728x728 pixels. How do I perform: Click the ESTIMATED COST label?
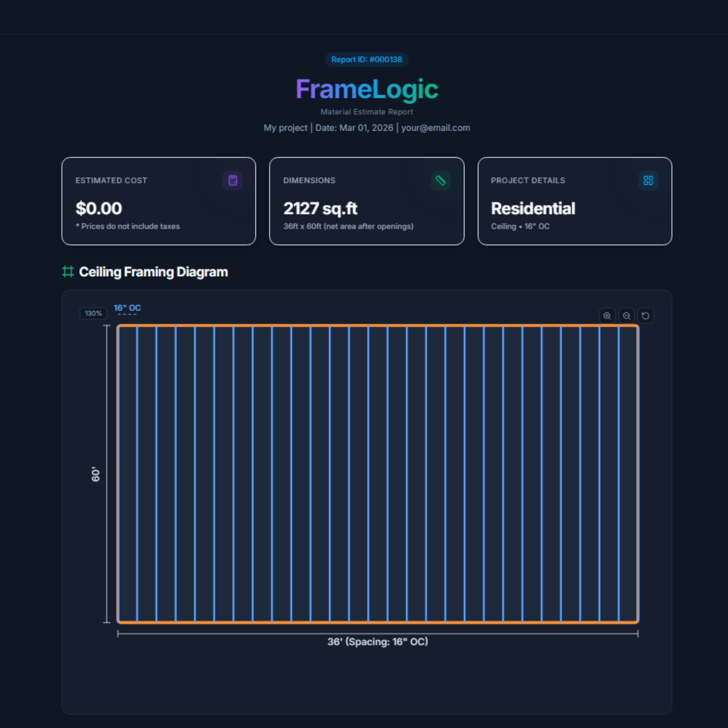click(111, 181)
